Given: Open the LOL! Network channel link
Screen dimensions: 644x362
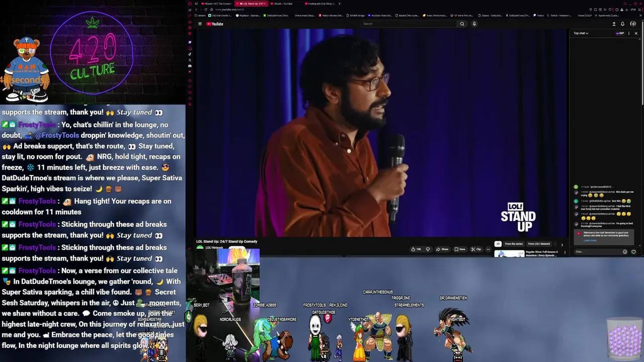Looking at the screenshot, I should [x=214, y=248].
